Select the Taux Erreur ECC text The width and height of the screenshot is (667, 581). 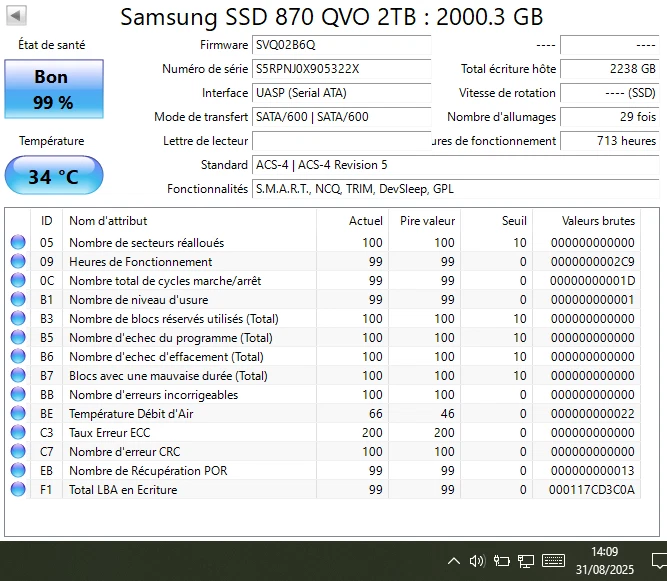click(x=110, y=433)
